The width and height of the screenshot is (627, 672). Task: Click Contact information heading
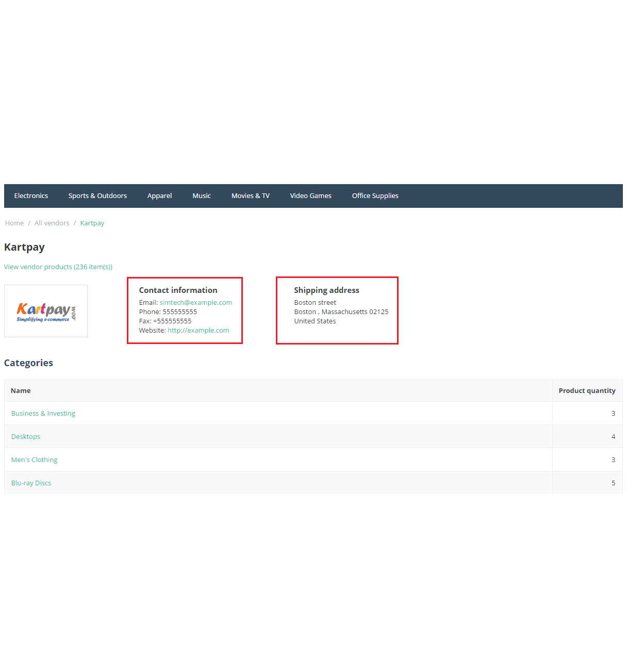(178, 290)
